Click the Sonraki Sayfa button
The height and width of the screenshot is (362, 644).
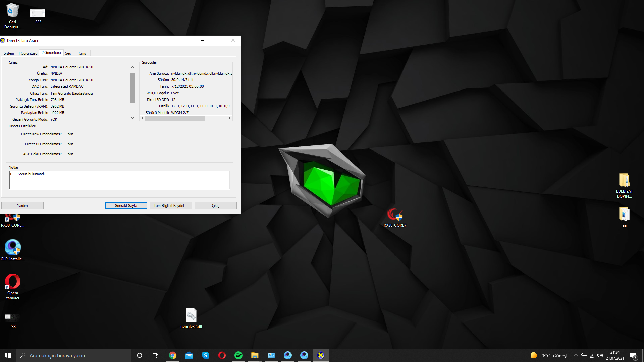[126, 206]
